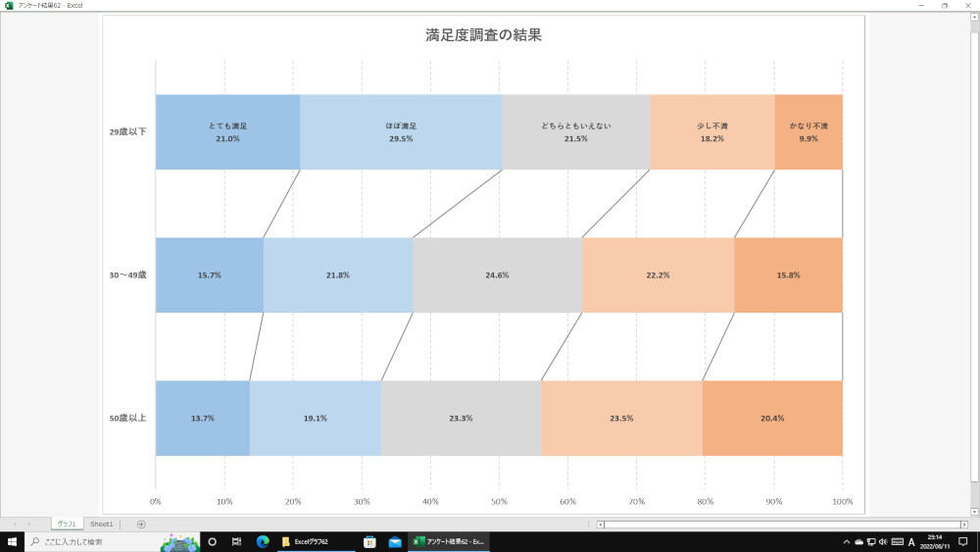Click the OneDrive cloud tray icon

point(858,542)
